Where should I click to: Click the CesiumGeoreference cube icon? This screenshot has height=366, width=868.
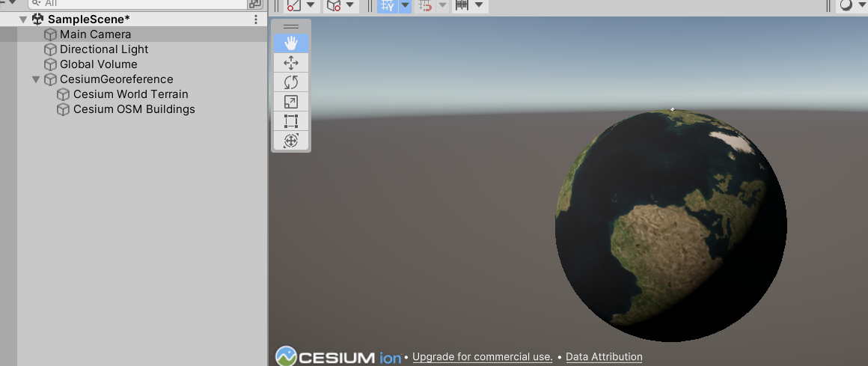pos(50,79)
